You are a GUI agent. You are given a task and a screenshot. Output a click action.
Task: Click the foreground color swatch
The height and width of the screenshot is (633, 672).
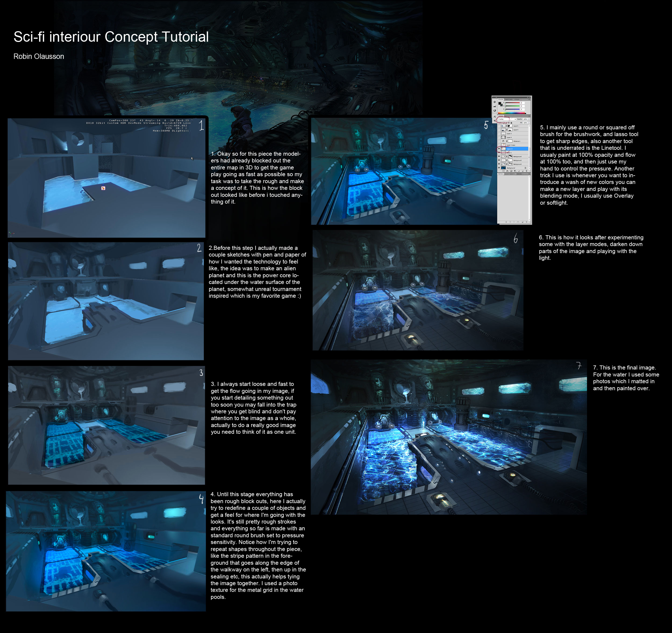click(500, 104)
